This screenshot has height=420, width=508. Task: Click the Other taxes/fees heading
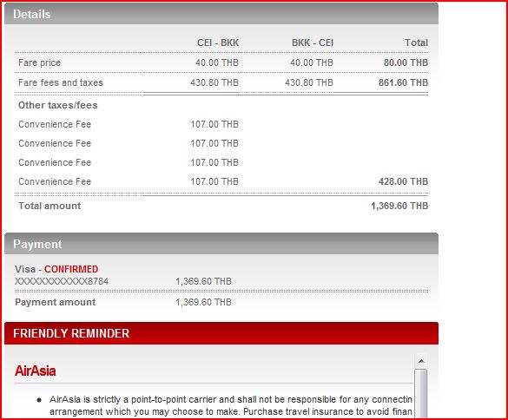(58, 105)
